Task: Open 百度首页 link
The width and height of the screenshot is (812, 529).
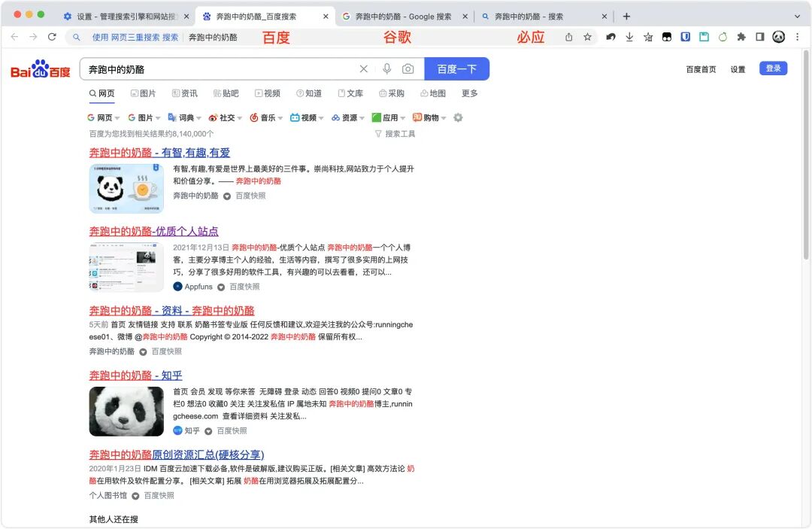Action: [701, 69]
